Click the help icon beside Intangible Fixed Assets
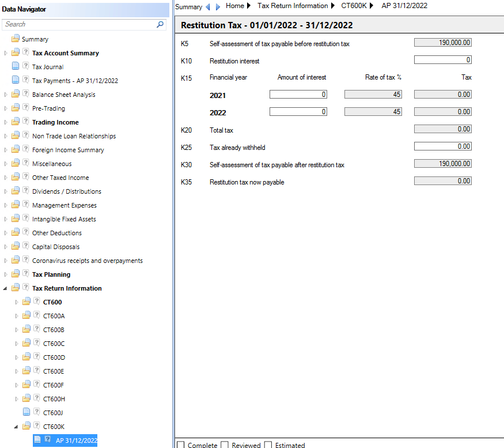The width and height of the screenshot is (504, 448). point(26,218)
